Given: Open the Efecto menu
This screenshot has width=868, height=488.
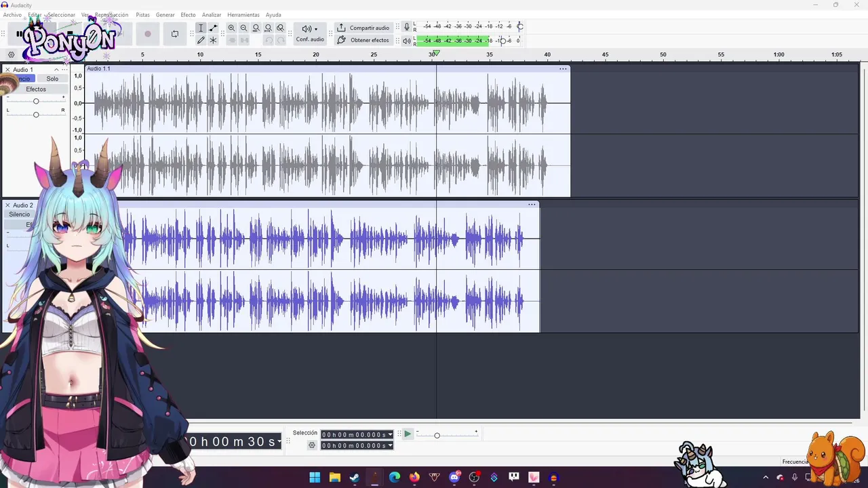Looking at the screenshot, I should click(188, 15).
